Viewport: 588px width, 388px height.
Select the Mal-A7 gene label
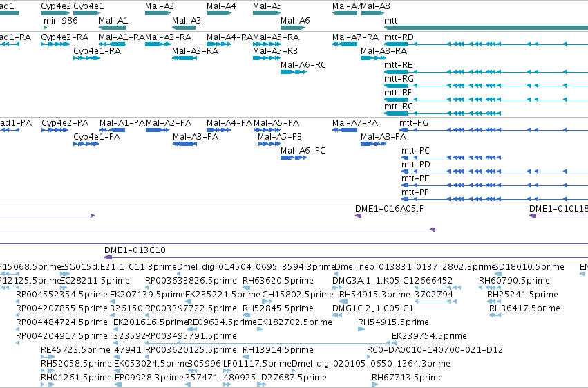[346, 6]
